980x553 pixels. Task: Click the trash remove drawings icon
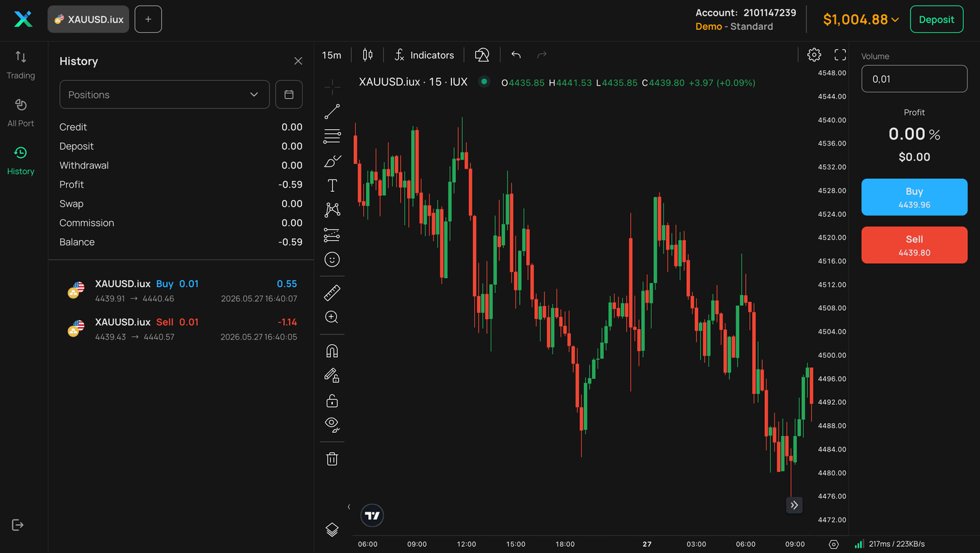coord(332,458)
